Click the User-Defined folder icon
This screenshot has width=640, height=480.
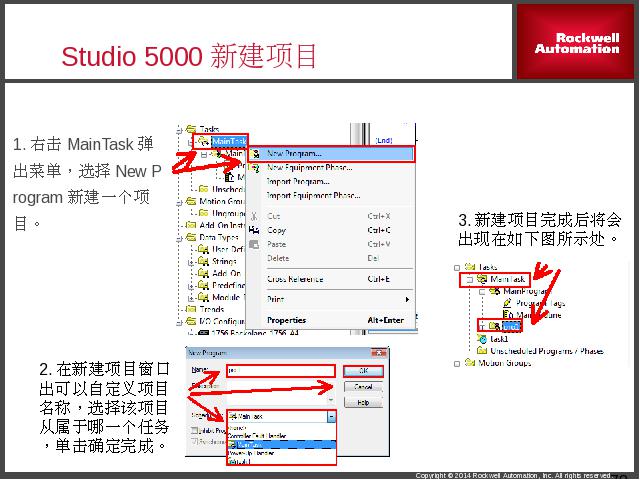coord(203,249)
